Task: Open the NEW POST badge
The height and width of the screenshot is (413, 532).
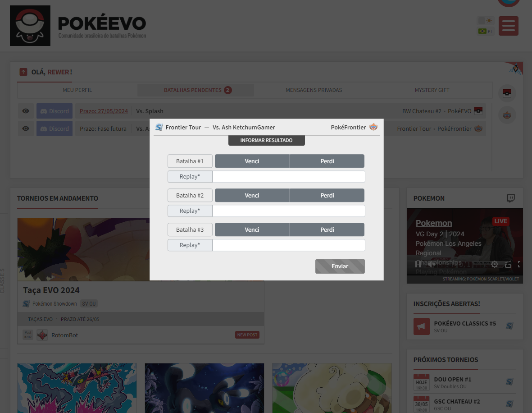Action: 247,335
